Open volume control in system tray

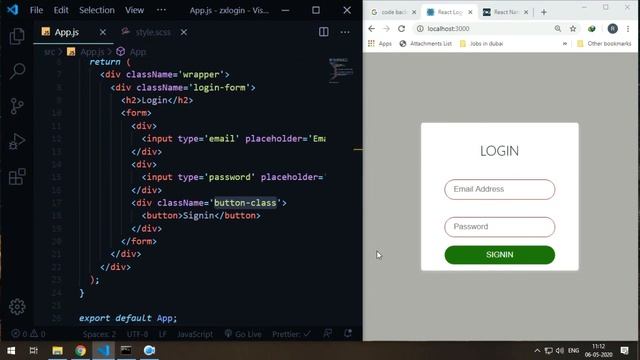click(560, 351)
